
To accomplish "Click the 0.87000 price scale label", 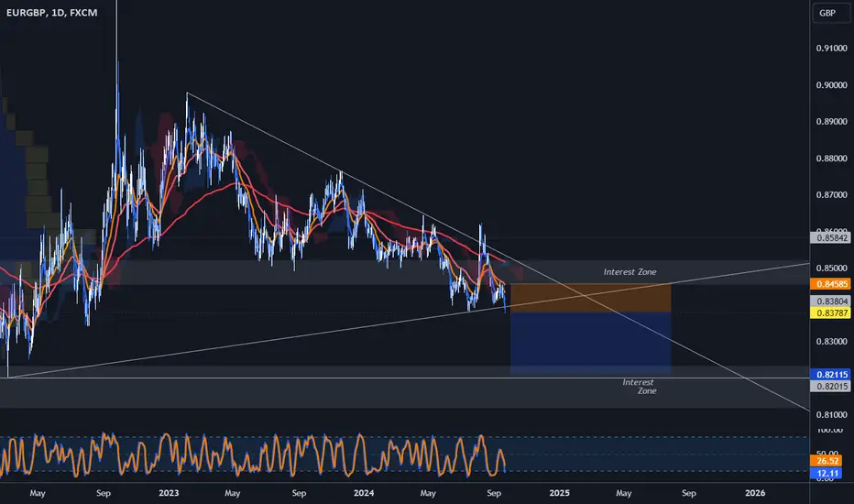I will 831,195.
